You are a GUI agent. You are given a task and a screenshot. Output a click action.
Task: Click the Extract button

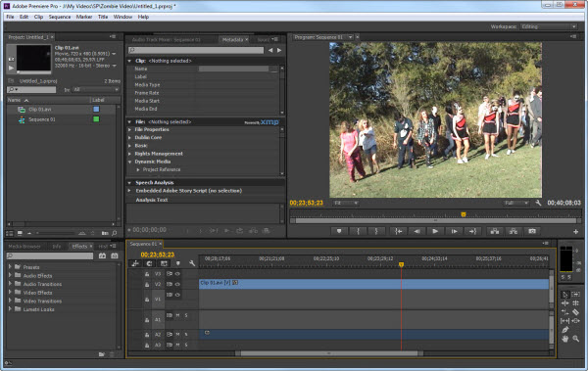514,231
